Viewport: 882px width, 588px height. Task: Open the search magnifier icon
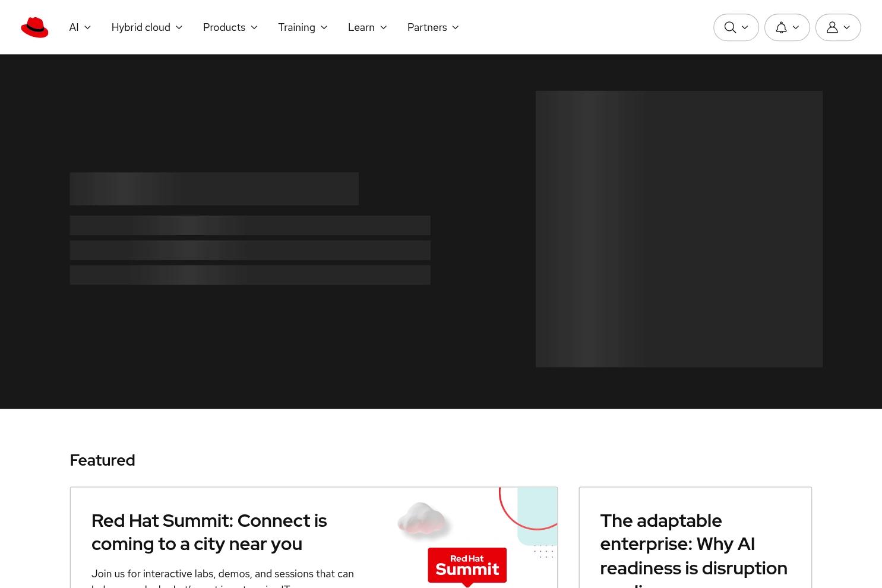(730, 27)
